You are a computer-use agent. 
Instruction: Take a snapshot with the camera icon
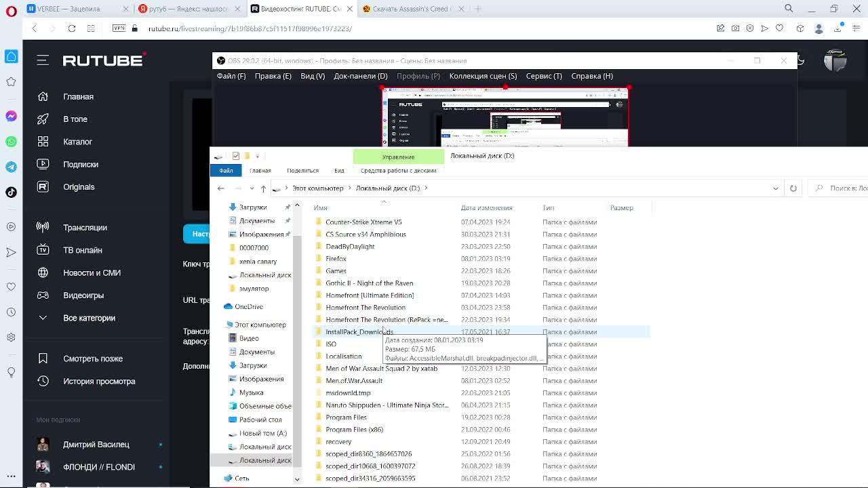point(735,28)
